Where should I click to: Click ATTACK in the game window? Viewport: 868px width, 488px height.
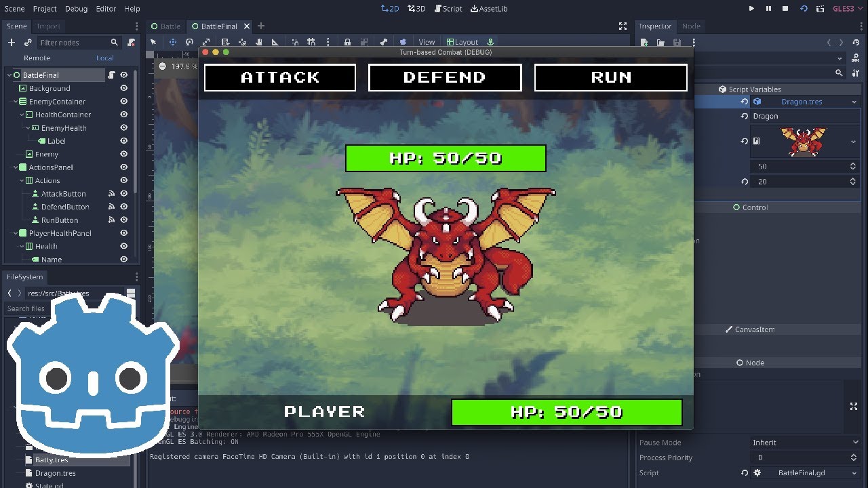pos(280,77)
